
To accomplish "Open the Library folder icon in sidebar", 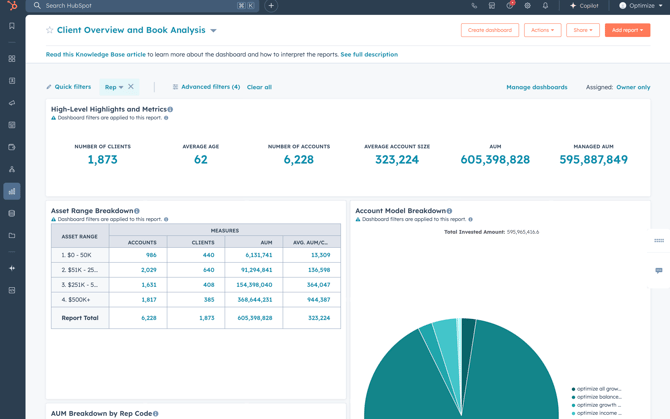I will tap(12, 235).
